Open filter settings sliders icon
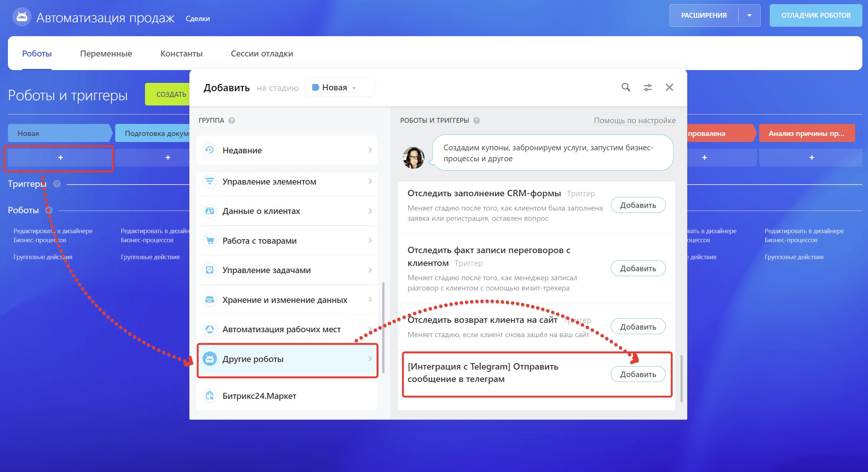The height and width of the screenshot is (472, 868). coord(647,87)
